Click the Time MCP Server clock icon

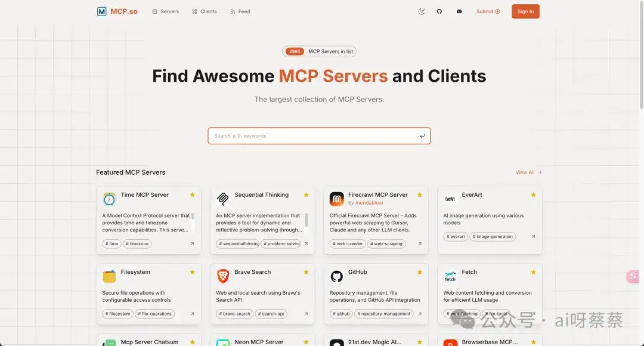click(x=109, y=199)
